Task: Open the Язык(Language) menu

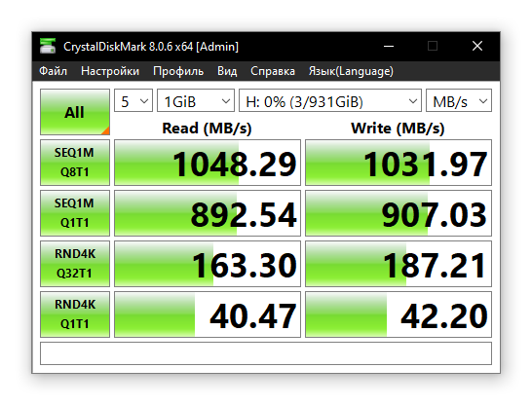Action: coord(351,71)
